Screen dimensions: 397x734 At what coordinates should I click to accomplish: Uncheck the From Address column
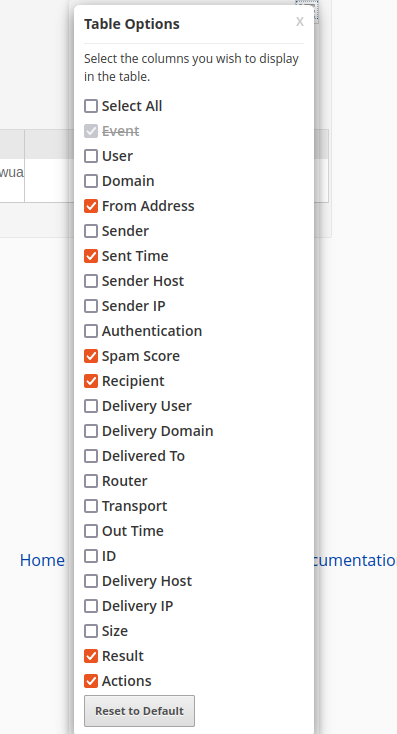pos(91,206)
